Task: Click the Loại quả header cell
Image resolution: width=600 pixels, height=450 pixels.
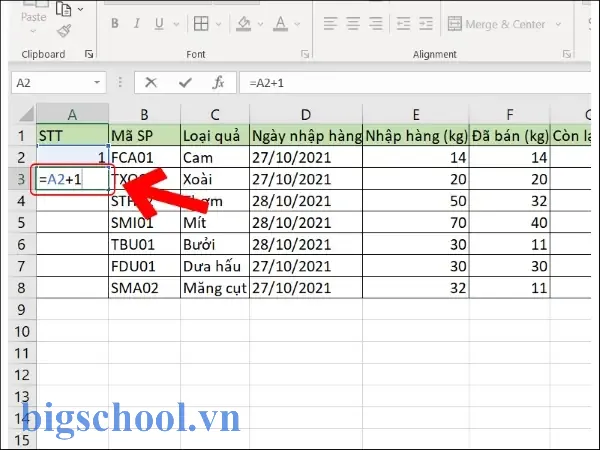Action: pos(215,135)
